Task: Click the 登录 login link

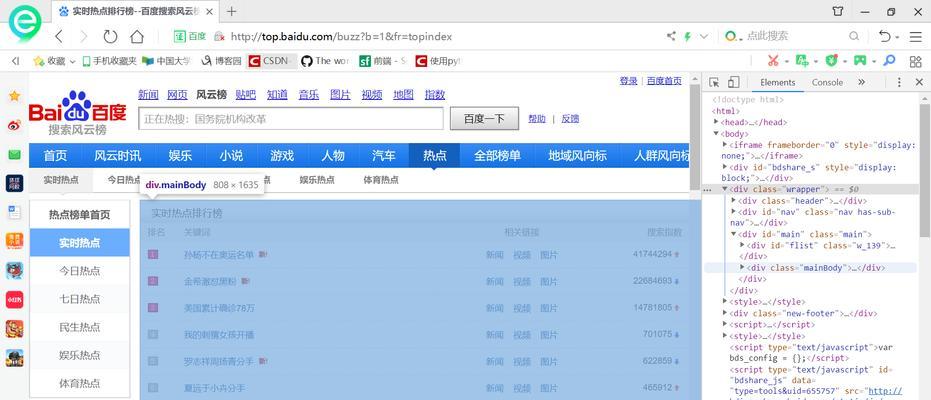Action: coord(628,81)
